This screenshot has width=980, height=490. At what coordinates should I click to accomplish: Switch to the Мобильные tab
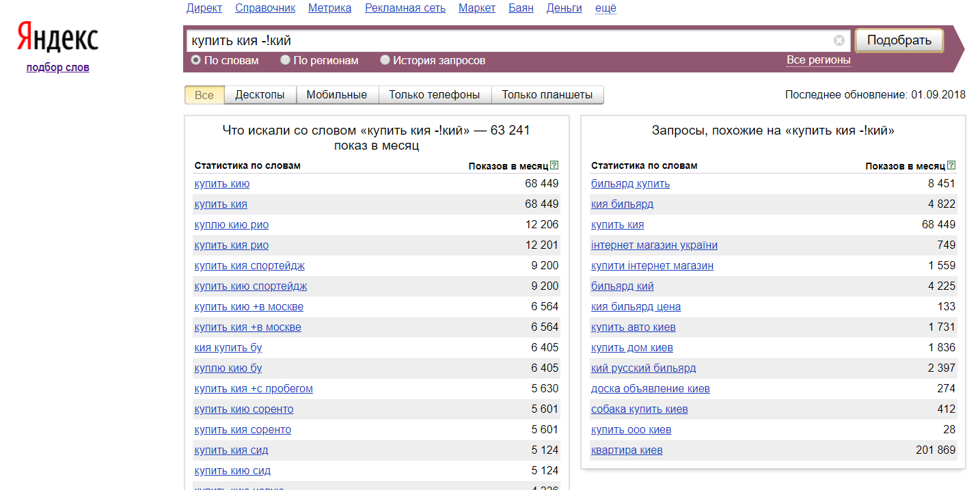click(337, 95)
